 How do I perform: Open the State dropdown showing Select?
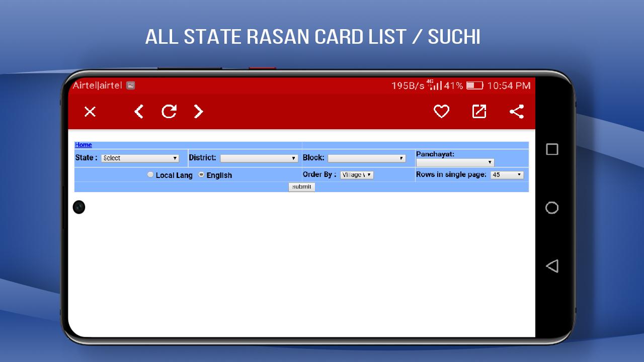[140, 158]
